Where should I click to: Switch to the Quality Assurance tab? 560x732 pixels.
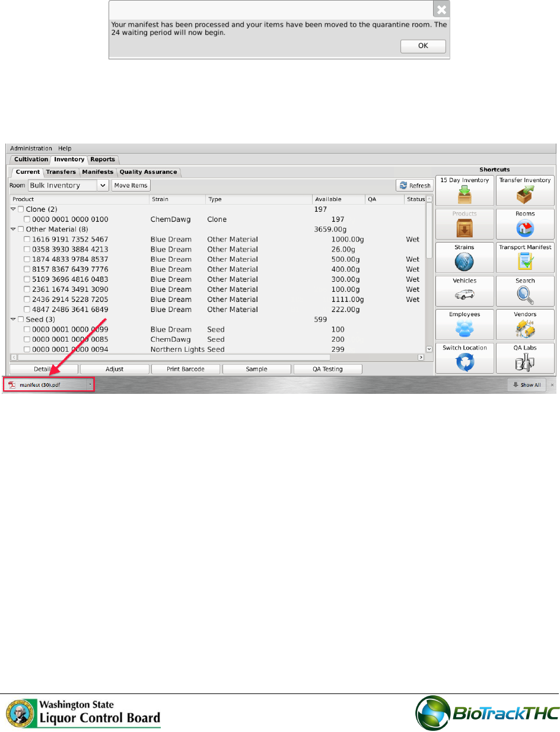tap(148, 172)
